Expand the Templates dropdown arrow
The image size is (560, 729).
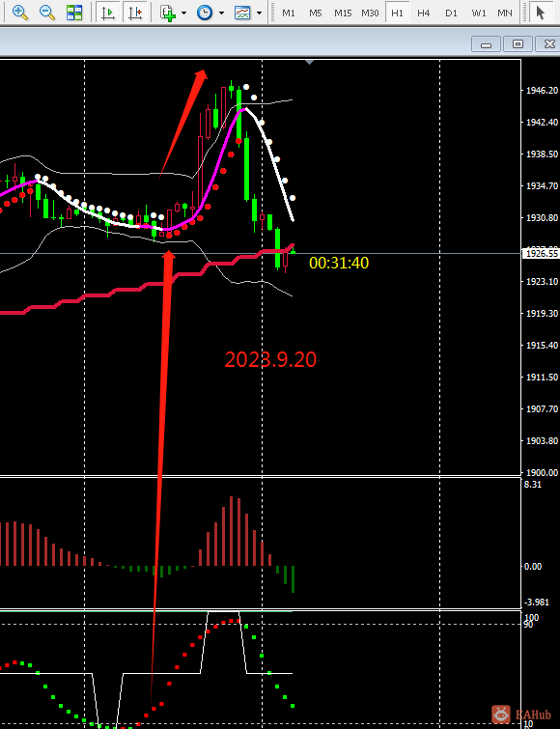[260, 13]
